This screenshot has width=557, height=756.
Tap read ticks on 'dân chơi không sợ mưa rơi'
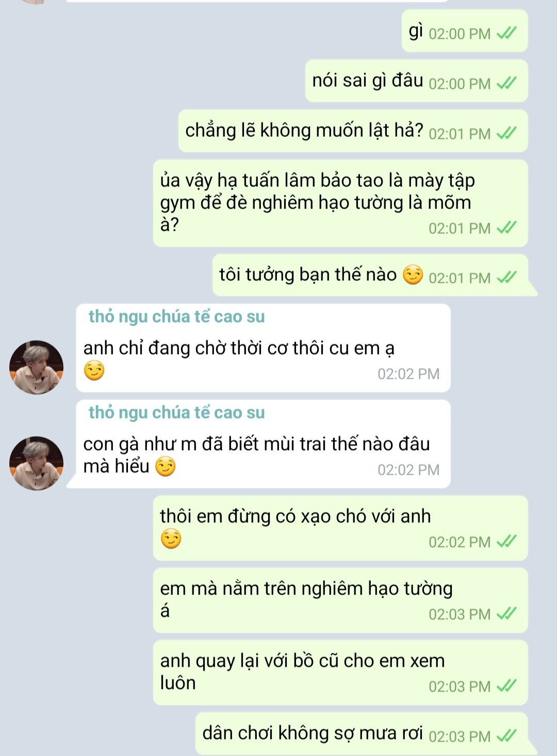click(x=506, y=735)
